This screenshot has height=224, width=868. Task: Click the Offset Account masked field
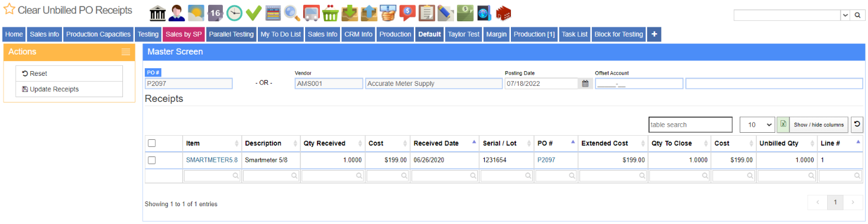click(x=639, y=84)
